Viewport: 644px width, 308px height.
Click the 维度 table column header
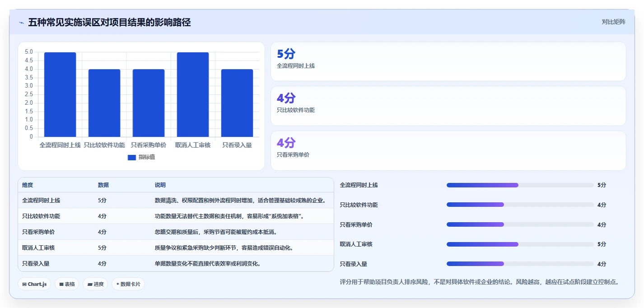pos(28,185)
